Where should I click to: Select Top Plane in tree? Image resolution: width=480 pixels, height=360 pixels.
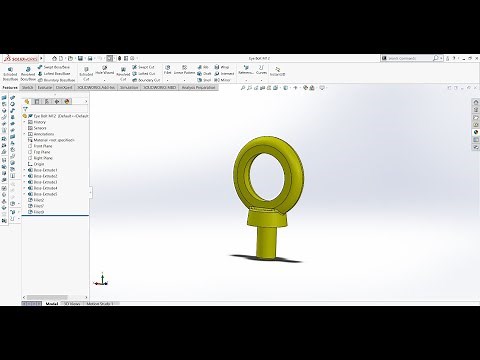39,152
